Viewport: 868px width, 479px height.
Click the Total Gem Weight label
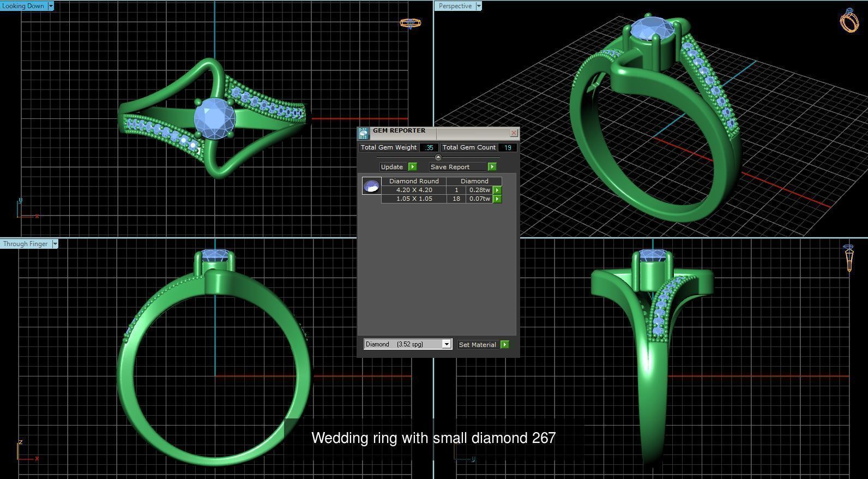tap(389, 147)
